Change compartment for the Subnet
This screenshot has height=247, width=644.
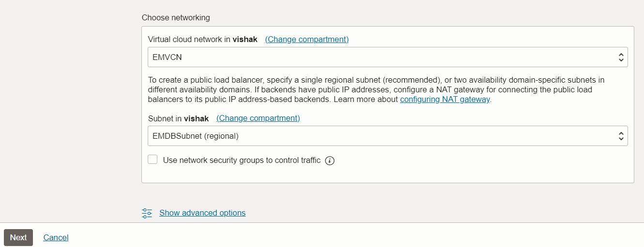[258, 118]
